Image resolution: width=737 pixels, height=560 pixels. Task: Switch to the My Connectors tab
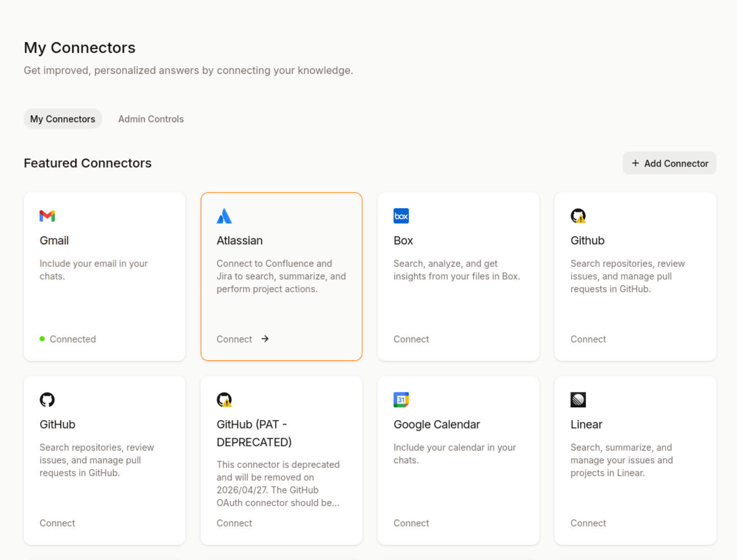[x=63, y=119]
